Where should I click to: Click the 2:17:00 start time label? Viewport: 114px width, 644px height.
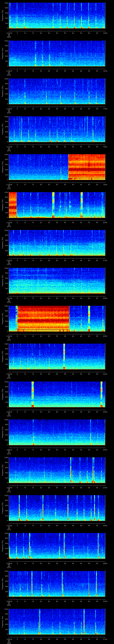pyautogui.click(x=9, y=147)
